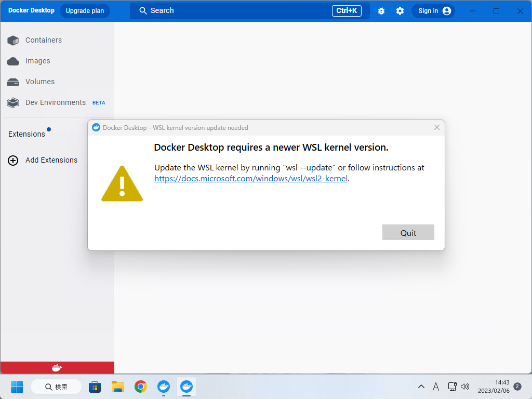Quit Docker Desktop via dialog button
This screenshot has width=532, height=399.
click(408, 232)
